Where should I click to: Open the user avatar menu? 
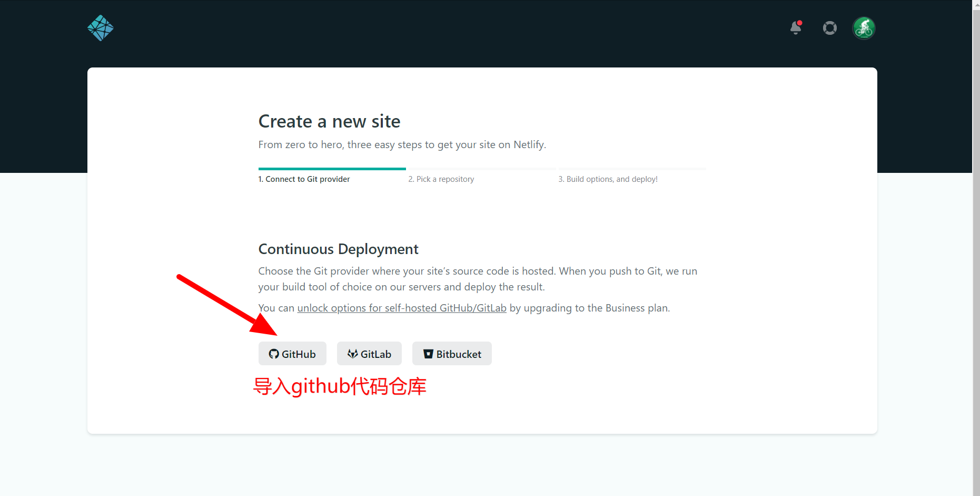[x=864, y=28]
